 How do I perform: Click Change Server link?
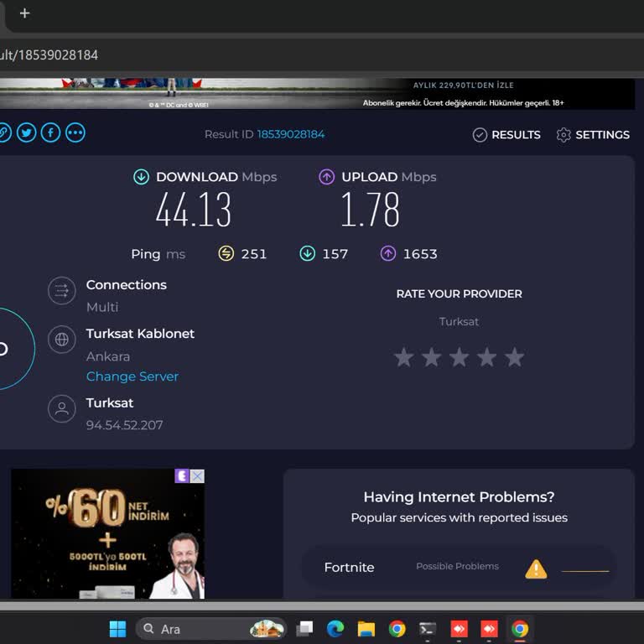132,377
